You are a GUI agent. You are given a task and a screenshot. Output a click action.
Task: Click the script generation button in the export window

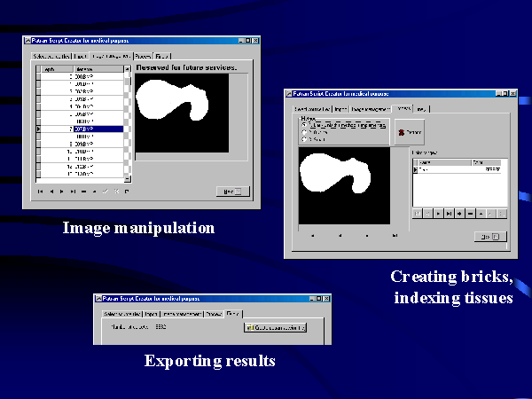(274, 328)
